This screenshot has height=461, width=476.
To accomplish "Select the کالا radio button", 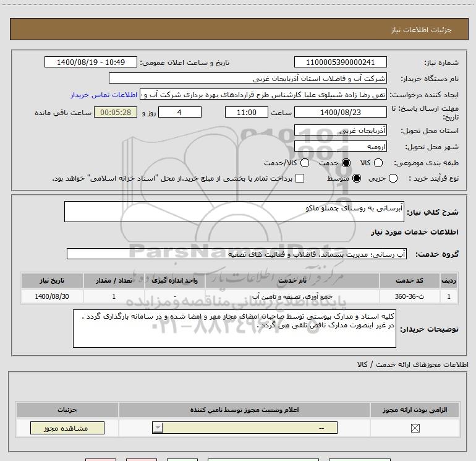I will (x=378, y=163).
